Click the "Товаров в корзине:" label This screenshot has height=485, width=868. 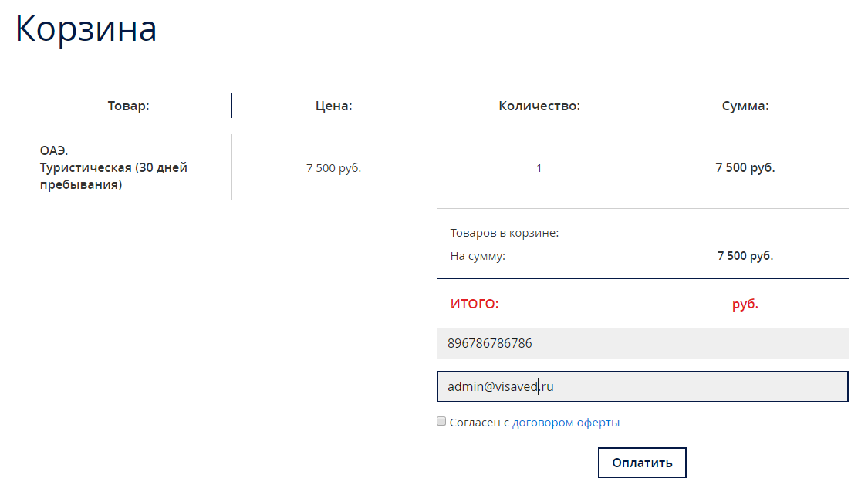(x=504, y=233)
